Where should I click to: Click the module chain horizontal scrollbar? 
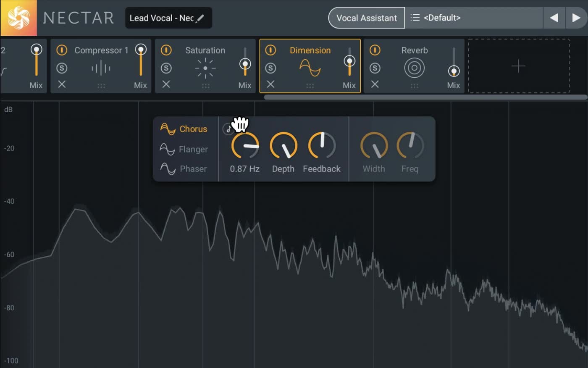tap(425, 97)
